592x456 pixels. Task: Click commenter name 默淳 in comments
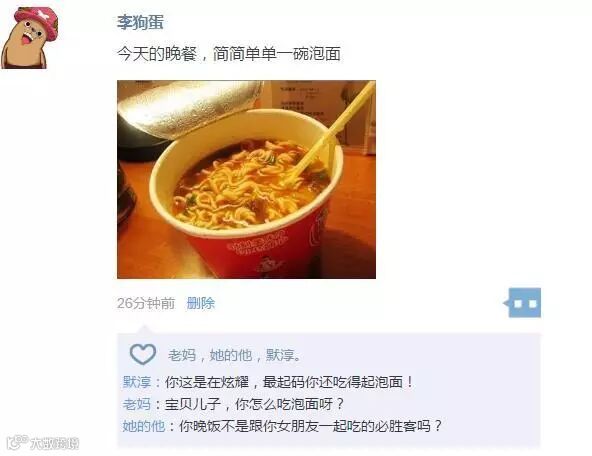pos(136,382)
